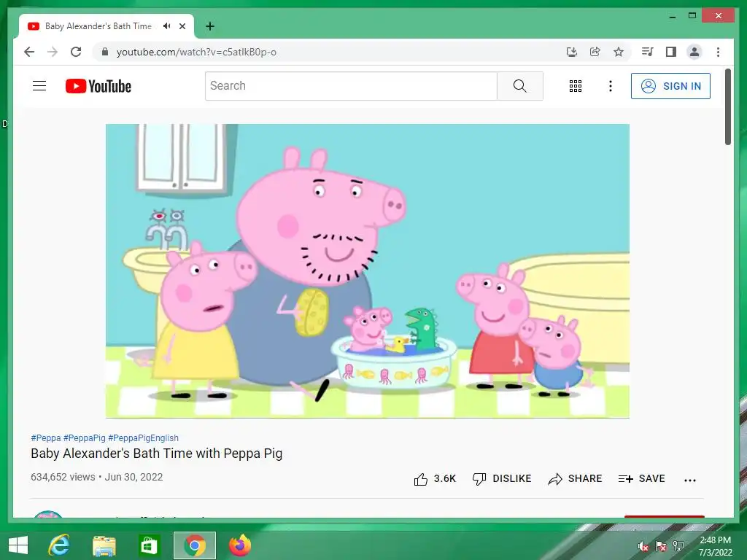
Task: Close the Baby Alexander's Bath Time tab
Action: click(x=182, y=26)
